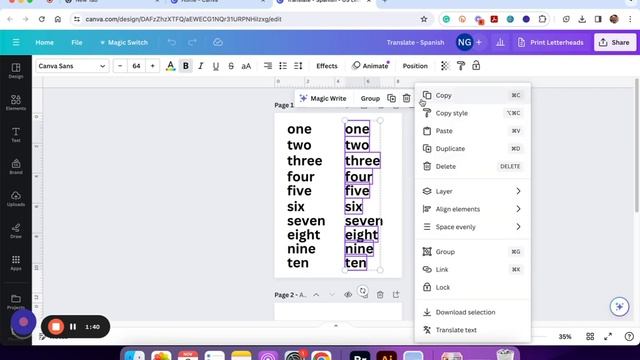Open the Text panel in sidebar

16,135
